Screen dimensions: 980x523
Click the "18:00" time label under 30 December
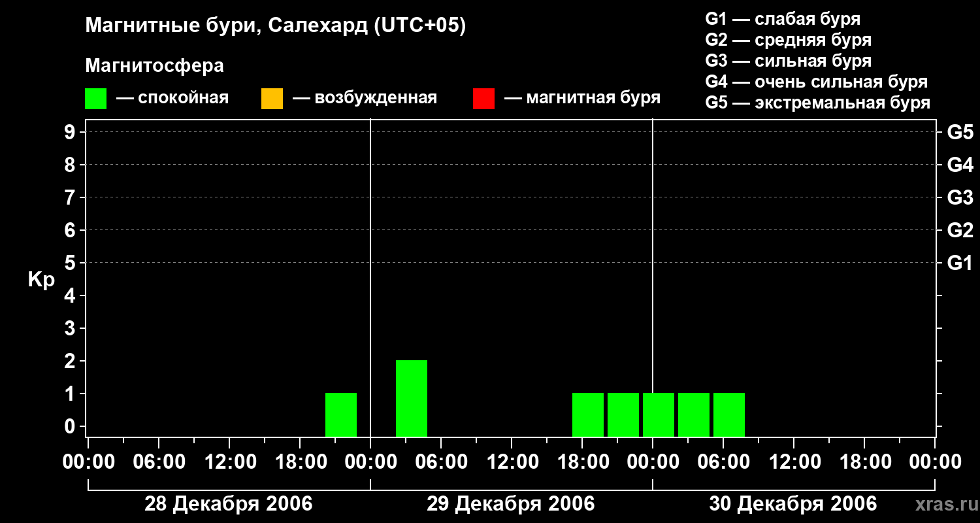[x=864, y=462]
